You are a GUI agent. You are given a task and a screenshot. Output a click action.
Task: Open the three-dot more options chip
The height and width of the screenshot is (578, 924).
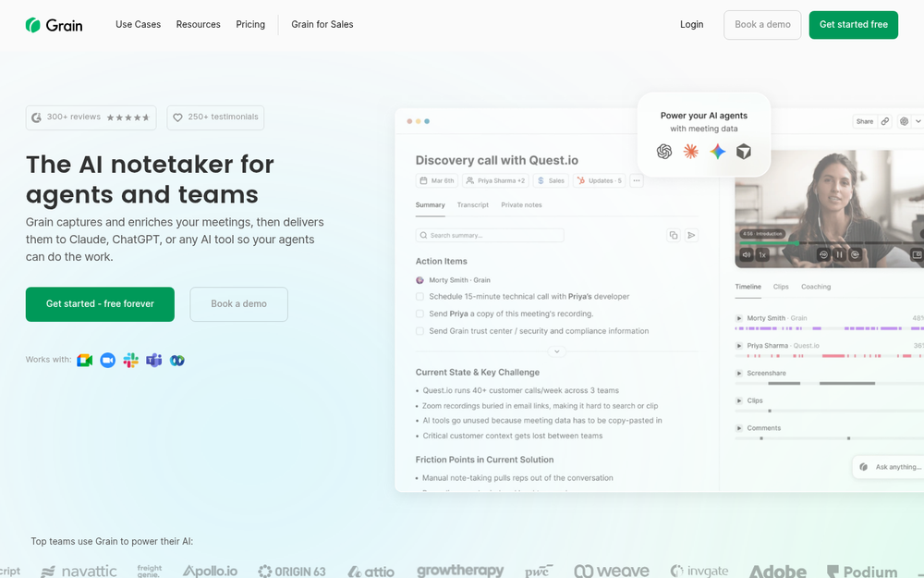(637, 180)
